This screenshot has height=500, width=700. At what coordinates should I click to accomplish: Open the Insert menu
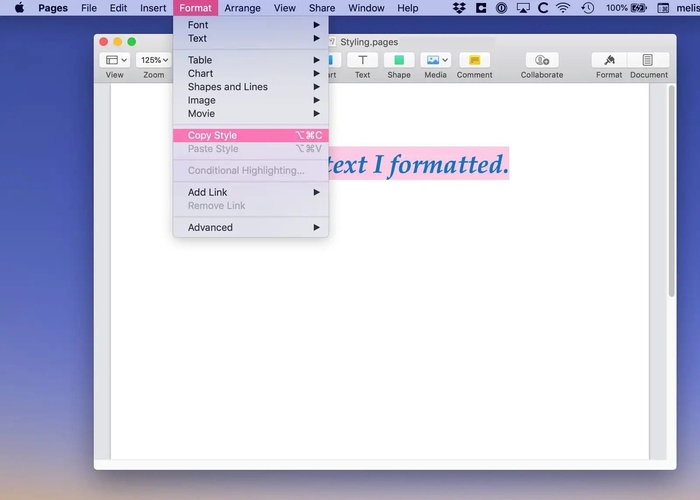(x=153, y=8)
